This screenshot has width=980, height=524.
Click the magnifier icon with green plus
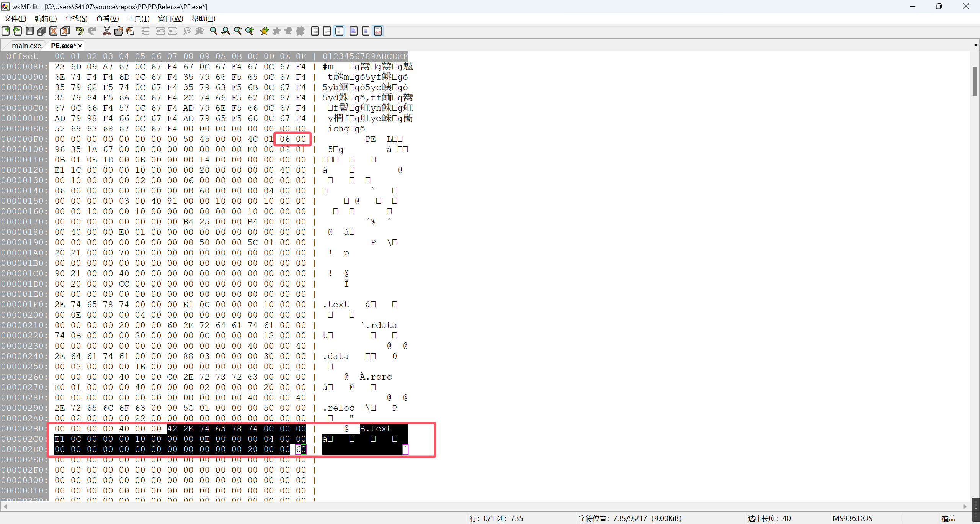tap(250, 31)
